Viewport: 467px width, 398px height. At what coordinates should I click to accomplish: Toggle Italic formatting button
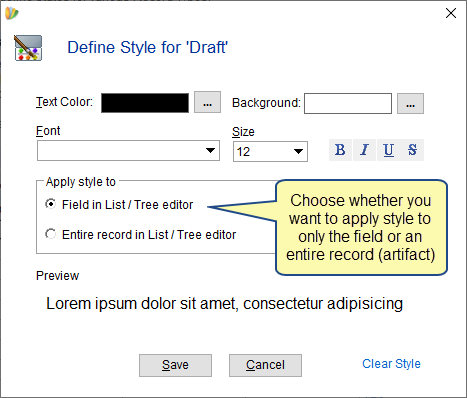364,150
